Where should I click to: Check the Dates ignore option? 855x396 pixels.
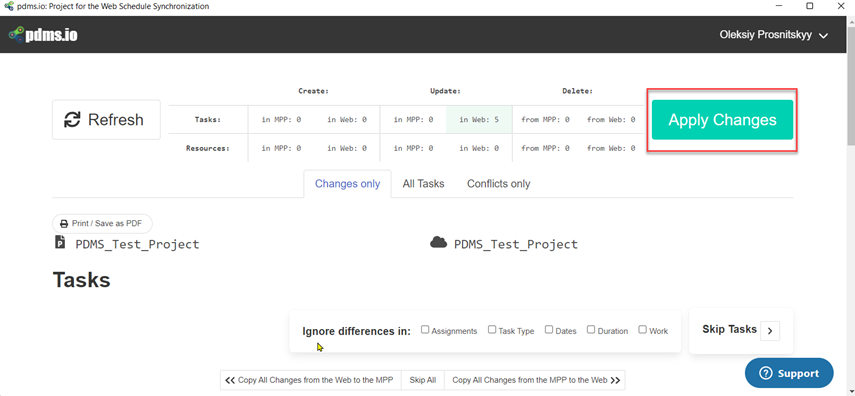click(549, 329)
